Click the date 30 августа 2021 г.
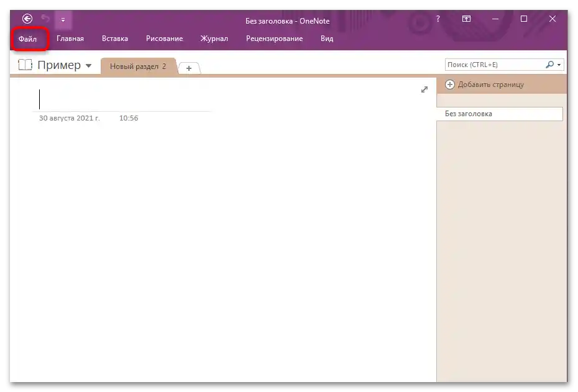The height and width of the screenshot is (392, 578). [70, 118]
